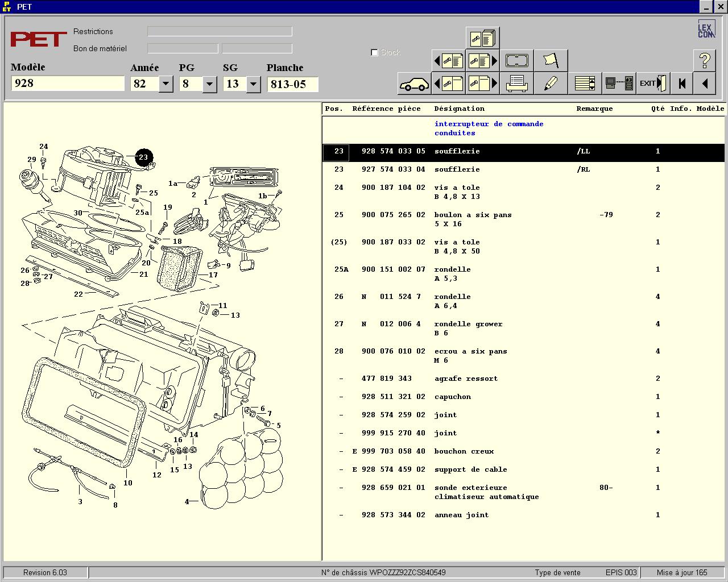Go to next blank illustration page icon
The width and height of the screenshot is (728, 582).
click(482, 84)
